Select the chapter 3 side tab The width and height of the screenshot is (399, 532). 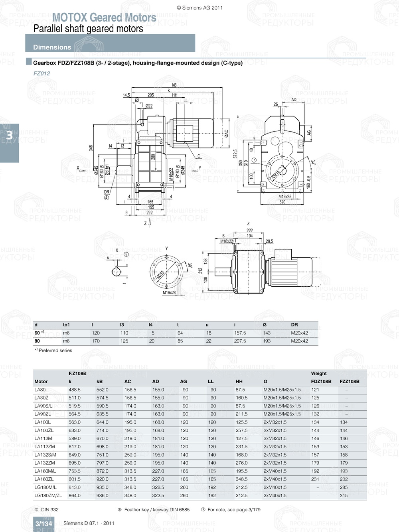point(9,136)
